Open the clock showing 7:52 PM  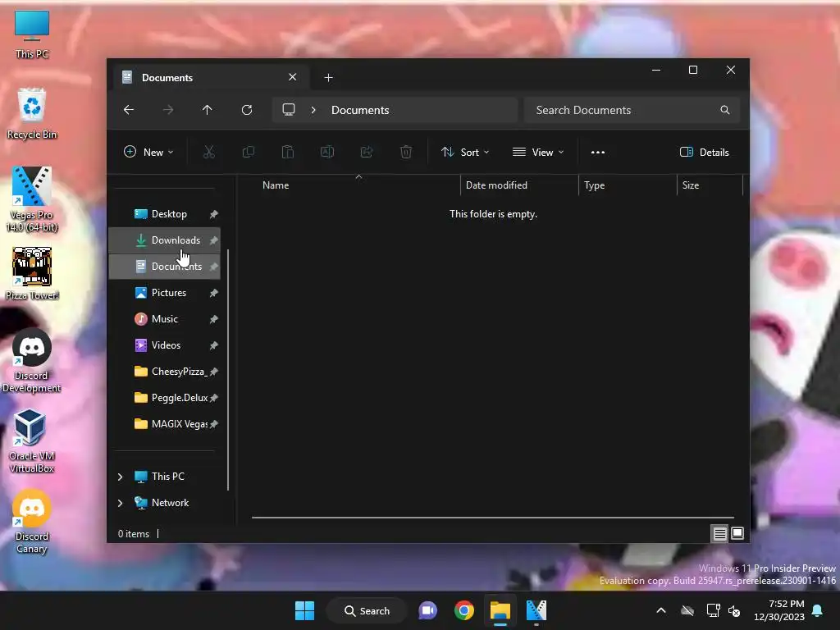[x=779, y=610]
